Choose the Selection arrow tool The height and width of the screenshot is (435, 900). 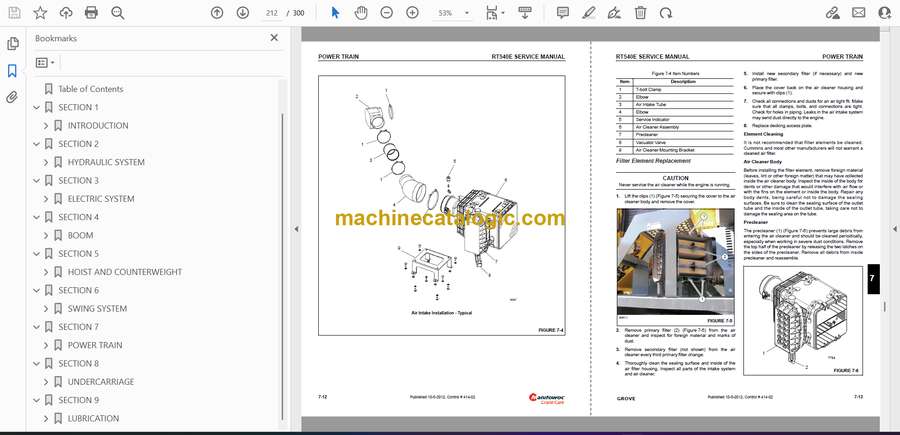point(336,13)
